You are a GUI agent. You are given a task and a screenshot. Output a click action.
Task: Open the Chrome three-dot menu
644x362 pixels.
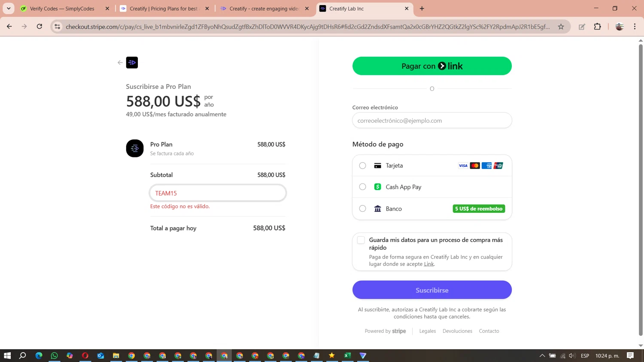click(635, 27)
